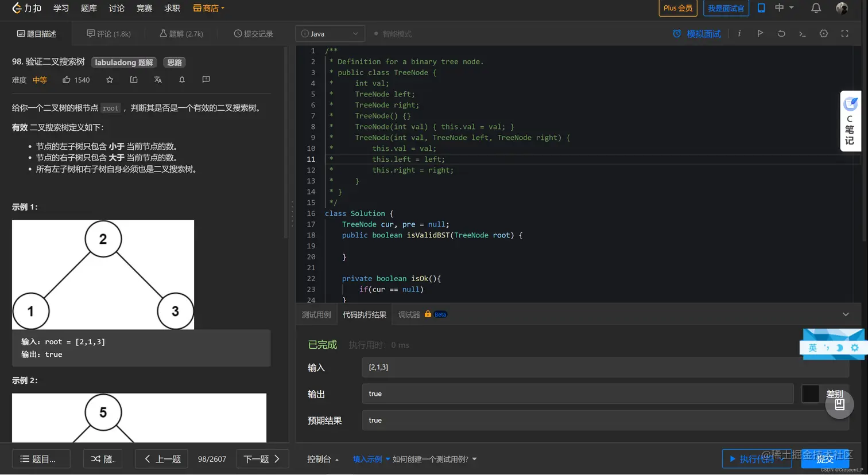Click the 随机 shuffle problem button
The width and height of the screenshot is (868, 475).
coord(103,459)
